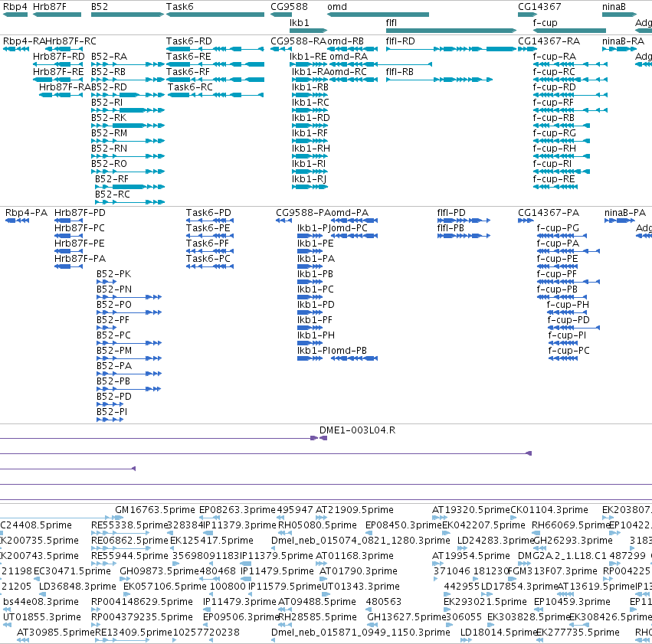Open protein ninaB-PA

620,221
